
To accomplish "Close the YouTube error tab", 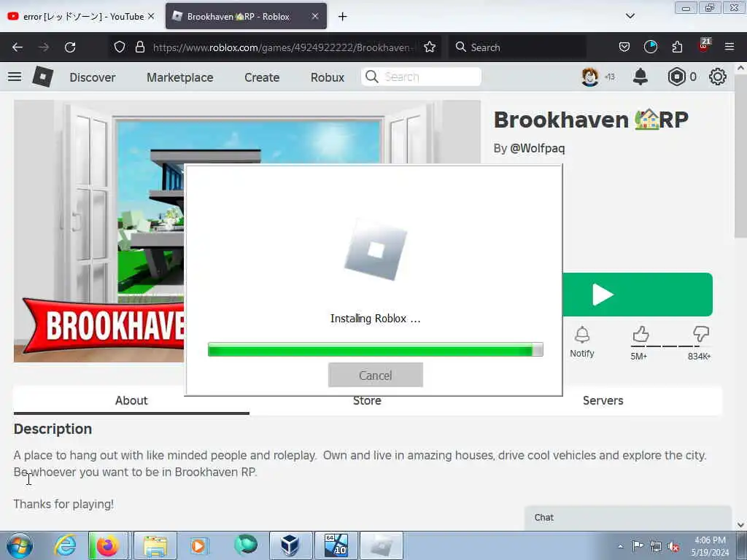I will click(x=151, y=16).
